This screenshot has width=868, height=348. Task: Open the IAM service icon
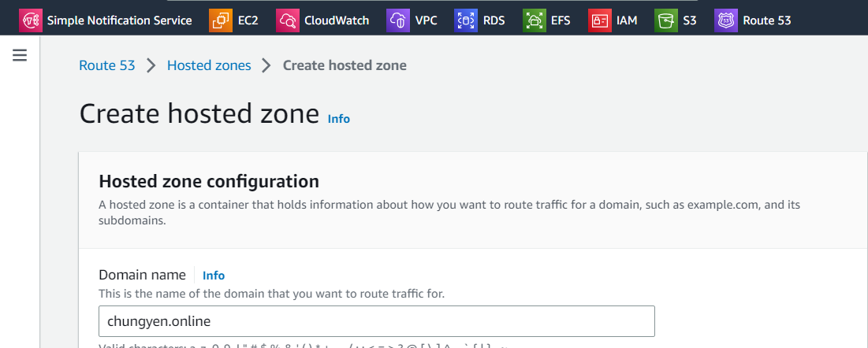pos(599,20)
